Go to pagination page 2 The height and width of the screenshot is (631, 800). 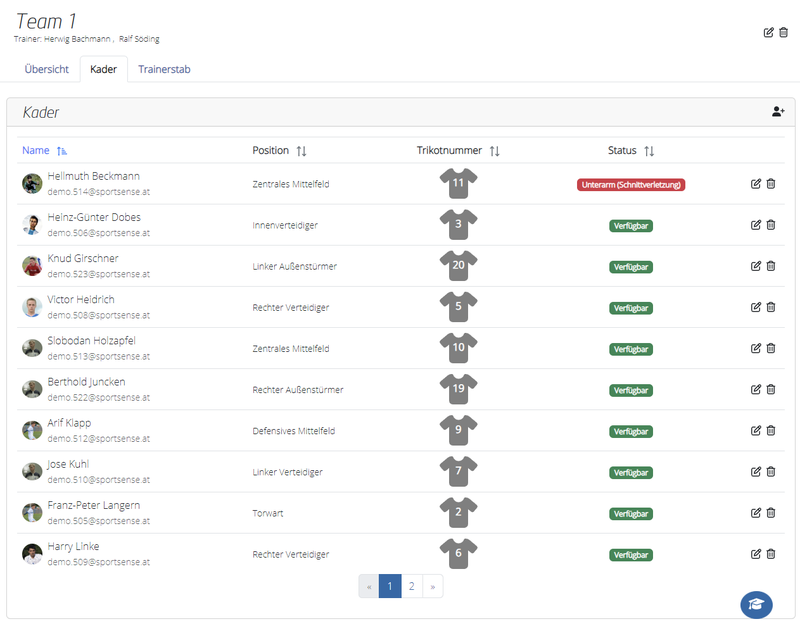(411, 586)
